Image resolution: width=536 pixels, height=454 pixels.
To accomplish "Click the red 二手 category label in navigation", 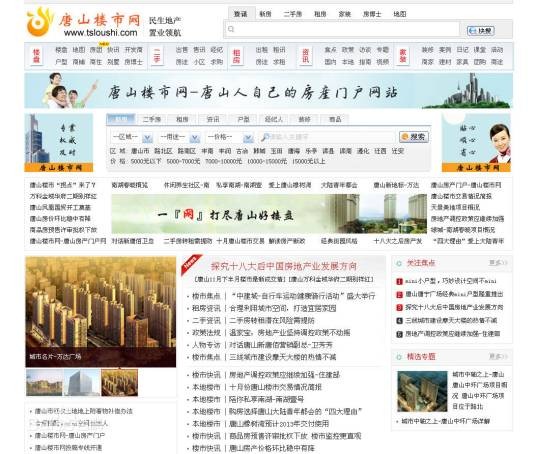I will pos(157,56).
